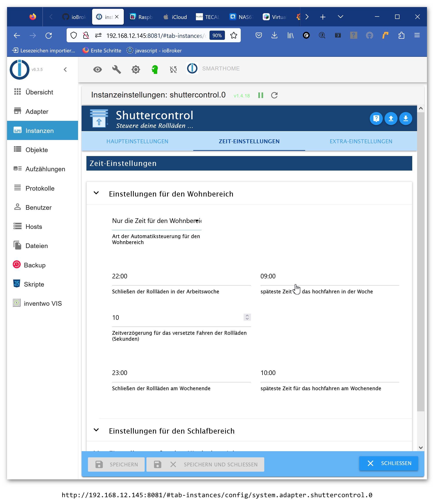This screenshot has width=434, height=504.
Task: Open Erste Schritte bookmark
Action: 102,51
